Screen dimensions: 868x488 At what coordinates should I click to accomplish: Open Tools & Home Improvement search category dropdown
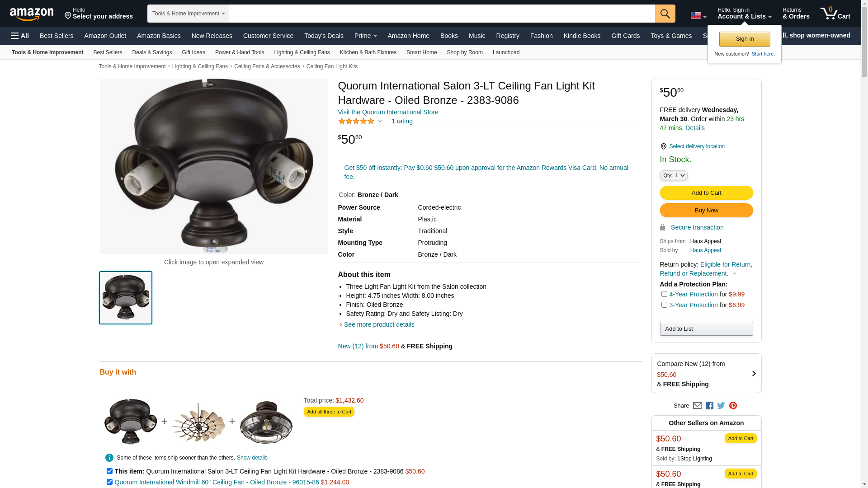188,14
